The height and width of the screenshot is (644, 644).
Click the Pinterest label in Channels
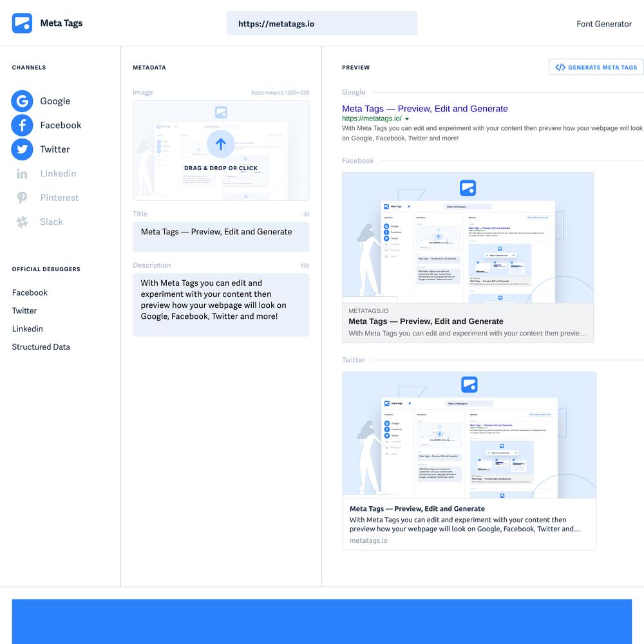click(x=59, y=198)
